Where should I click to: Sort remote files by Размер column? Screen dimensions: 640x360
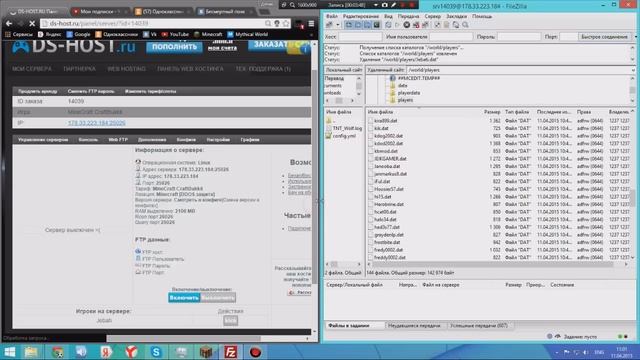[492, 111]
